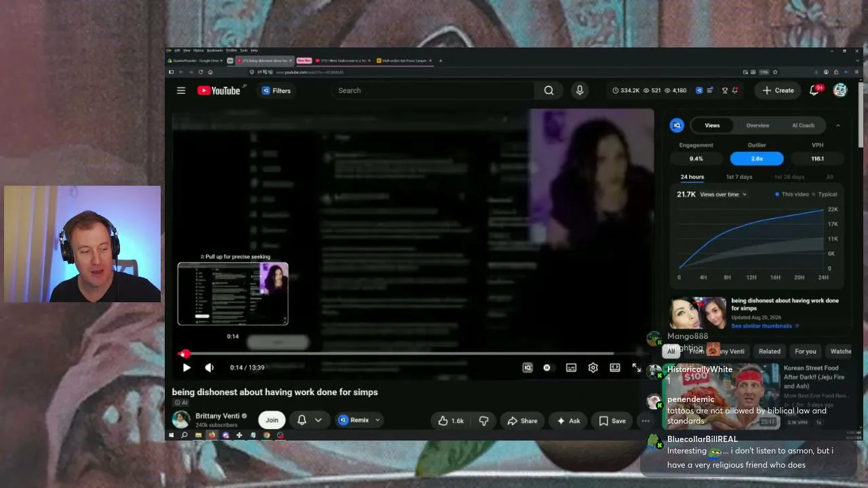
Task: Open the account avatar menu
Action: [x=840, y=90]
